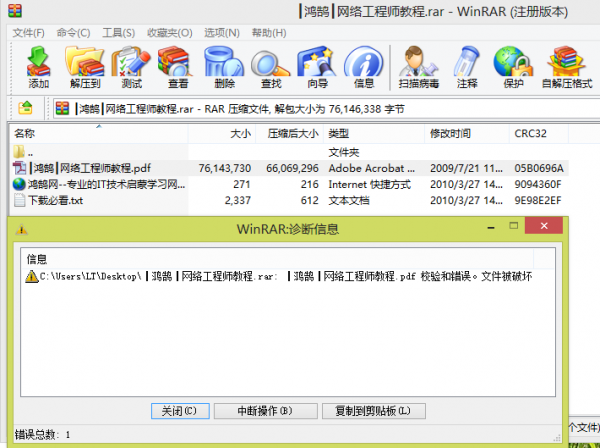
Task: Sort by the 压缩后大小 column header
Action: pos(290,134)
